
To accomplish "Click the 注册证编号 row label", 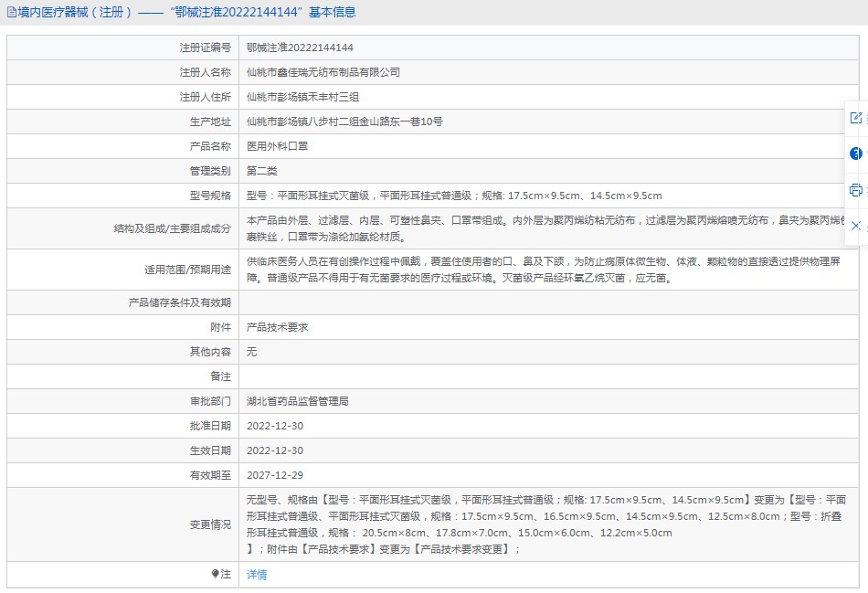I will point(206,48).
